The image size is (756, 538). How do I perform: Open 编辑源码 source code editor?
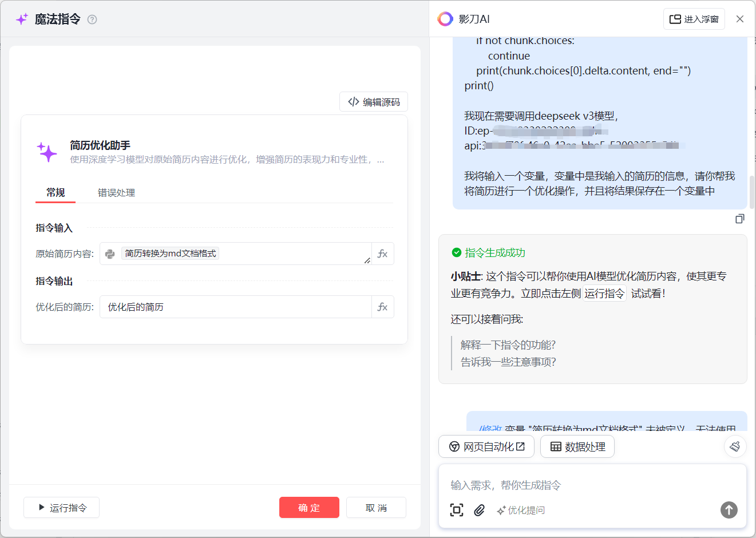click(374, 102)
